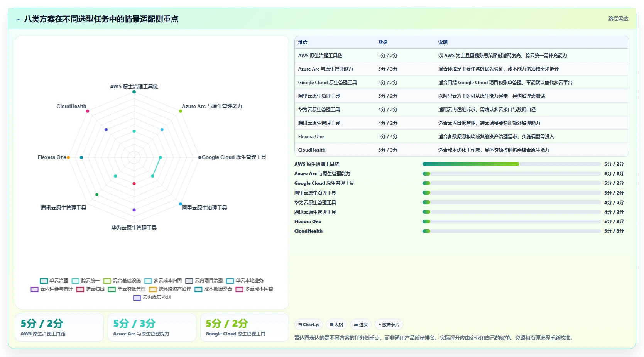The height and width of the screenshot is (357, 644).
Task: Click the footnote starting 雷达图表达的是不同方案的任务侧重点
Action: pyautogui.click(x=434, y=338)
